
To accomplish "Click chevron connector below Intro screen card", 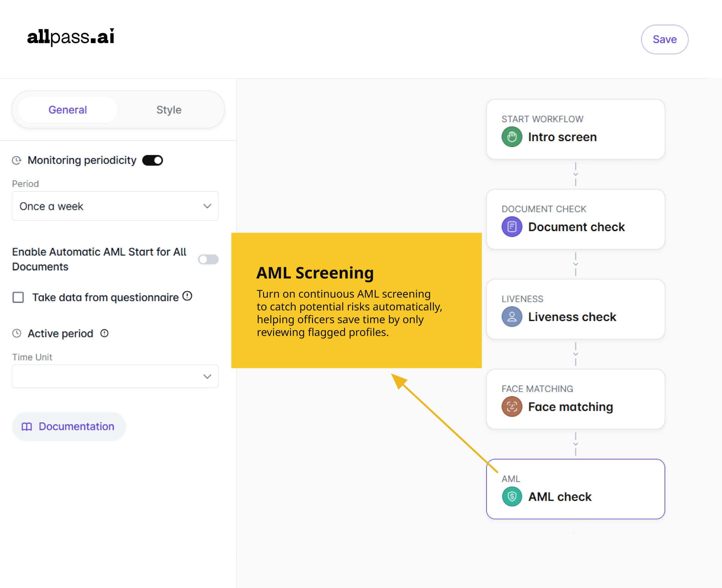I will pos(575,174).
